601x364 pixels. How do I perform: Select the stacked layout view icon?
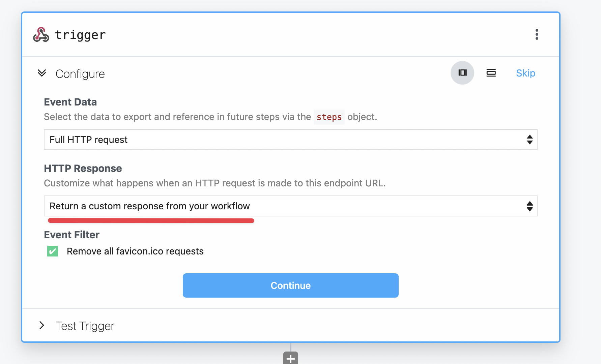pyautogui.click(x=491, y=73)
